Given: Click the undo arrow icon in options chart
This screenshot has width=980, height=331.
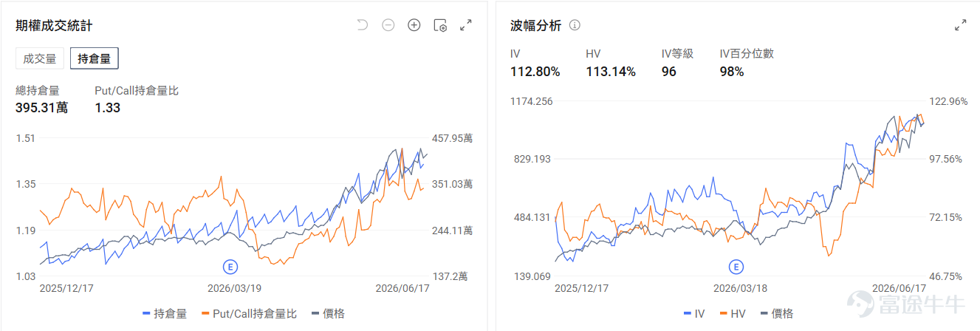Looking at the screenshot, I should click(x=362, y=25).
